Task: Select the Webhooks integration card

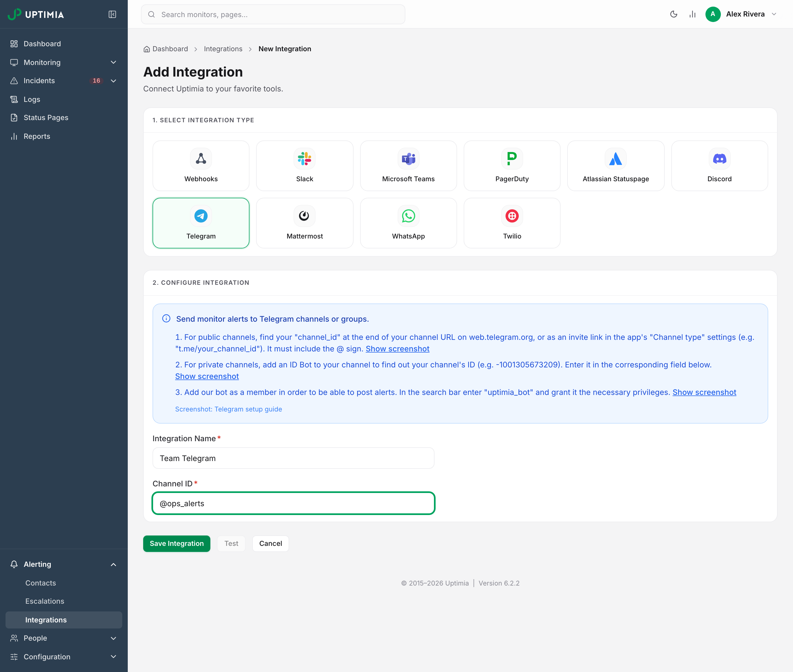Action: coord(201,166)
